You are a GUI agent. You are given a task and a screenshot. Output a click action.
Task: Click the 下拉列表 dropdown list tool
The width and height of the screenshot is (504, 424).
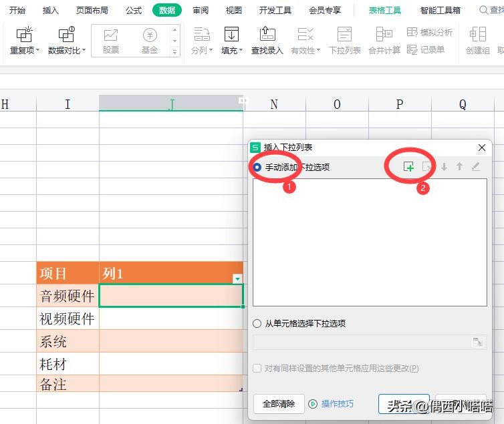coord(344,41)
